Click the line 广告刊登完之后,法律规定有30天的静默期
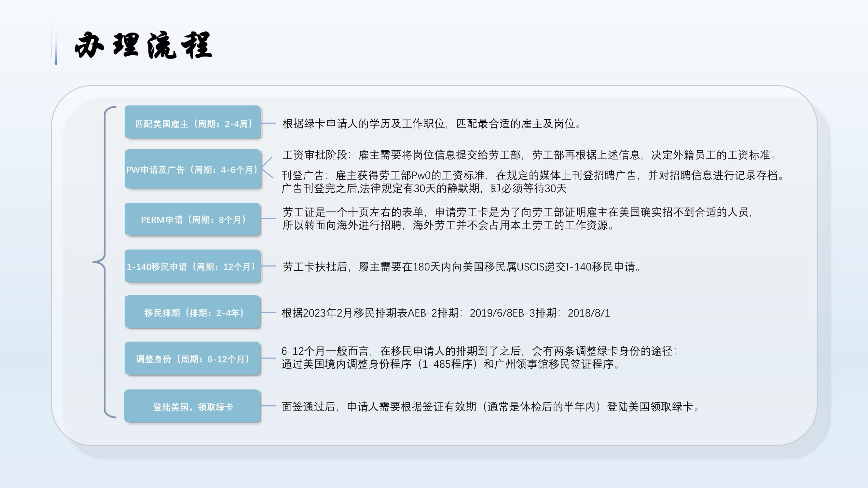868x488 pixels. (x=424, y=189)
